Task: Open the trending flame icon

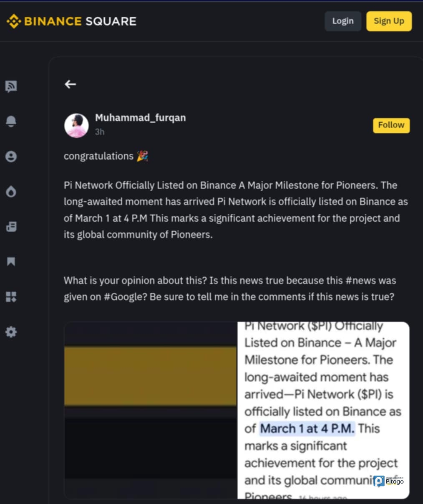Action: [x=11, y=192]
